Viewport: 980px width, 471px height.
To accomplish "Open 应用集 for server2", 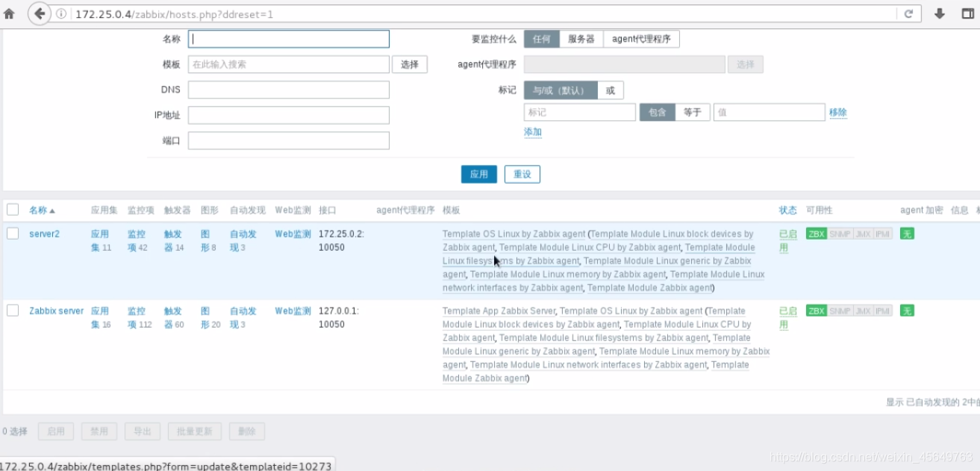I will [101, 240].
